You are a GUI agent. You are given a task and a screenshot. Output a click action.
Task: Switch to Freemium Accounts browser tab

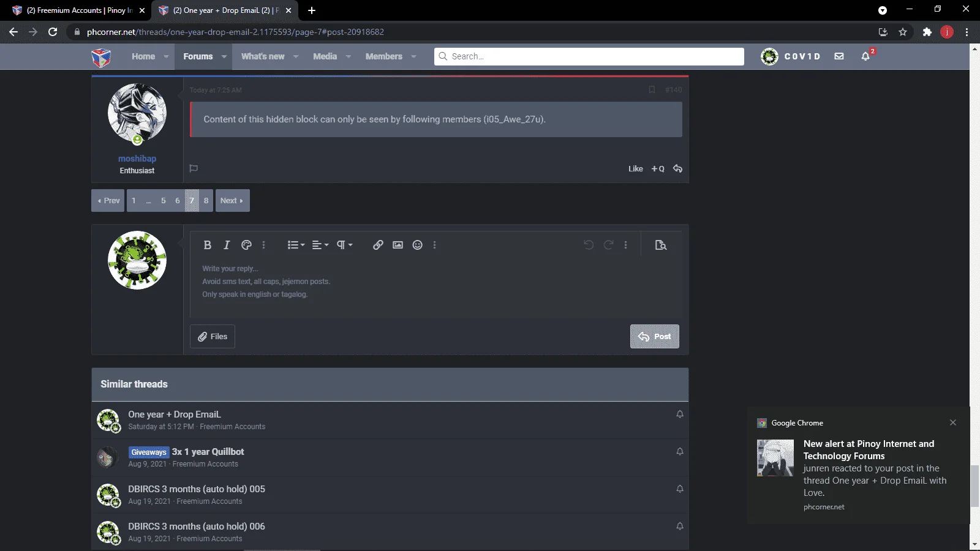pyautogui.click(x=80, y=10)
